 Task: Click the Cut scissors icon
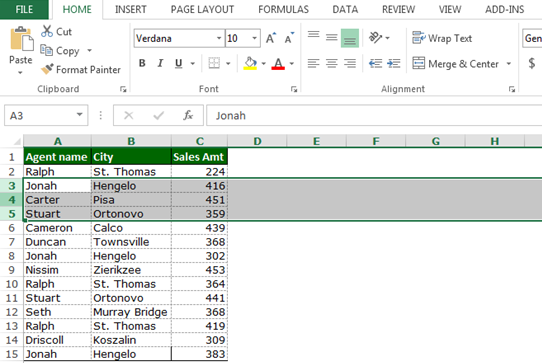(47, 31)
